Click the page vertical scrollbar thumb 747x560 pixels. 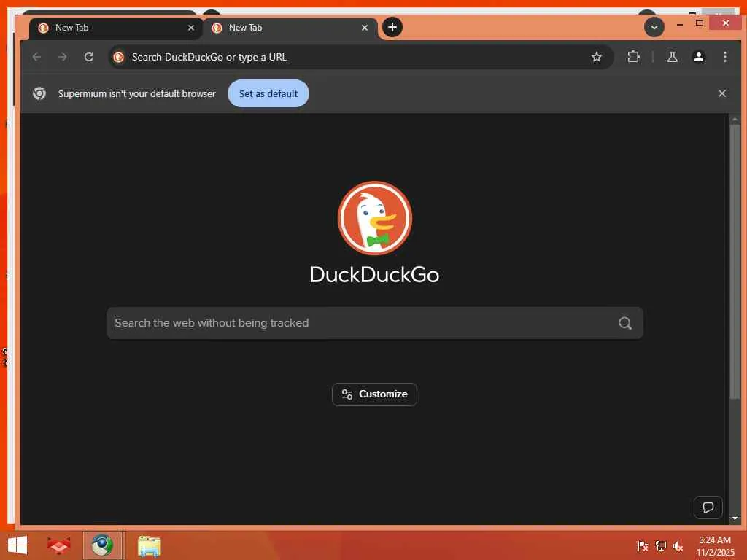tap(735, 262)
